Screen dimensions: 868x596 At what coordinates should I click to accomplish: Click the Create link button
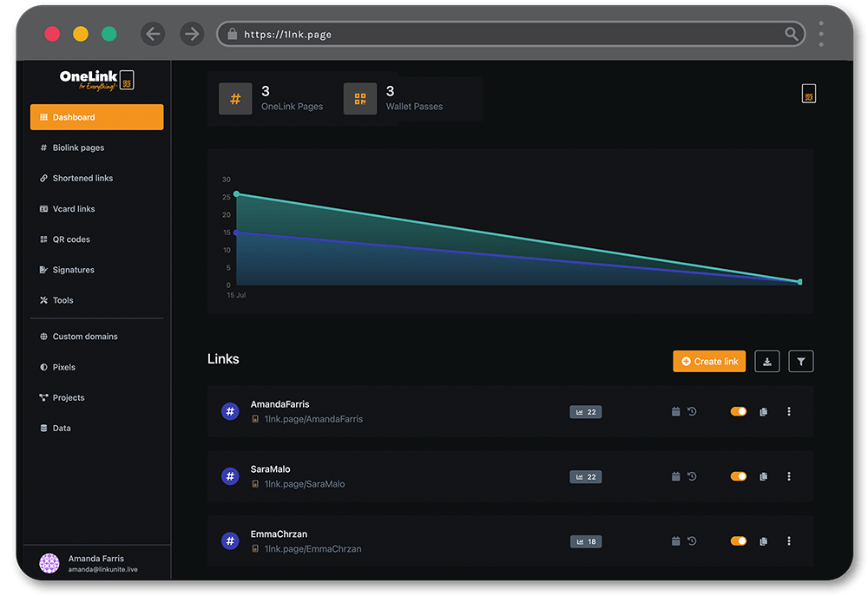click(708, 362)
